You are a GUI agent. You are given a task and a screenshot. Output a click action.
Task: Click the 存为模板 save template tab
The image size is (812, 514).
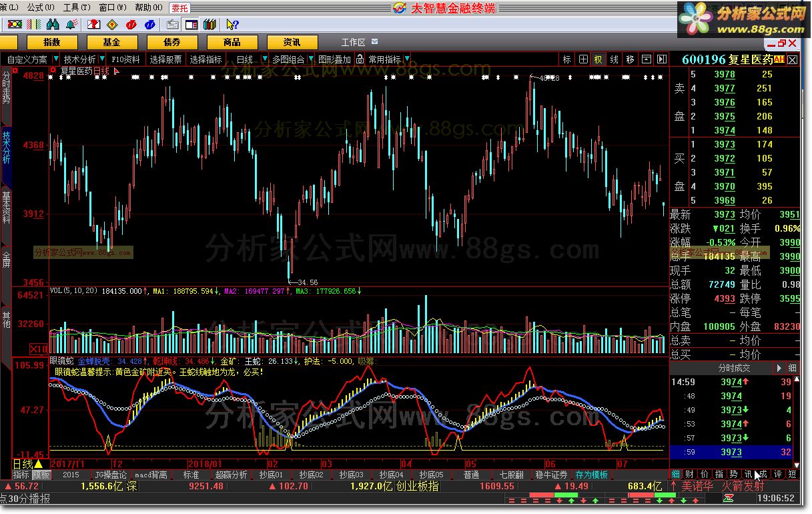[592, 475]
